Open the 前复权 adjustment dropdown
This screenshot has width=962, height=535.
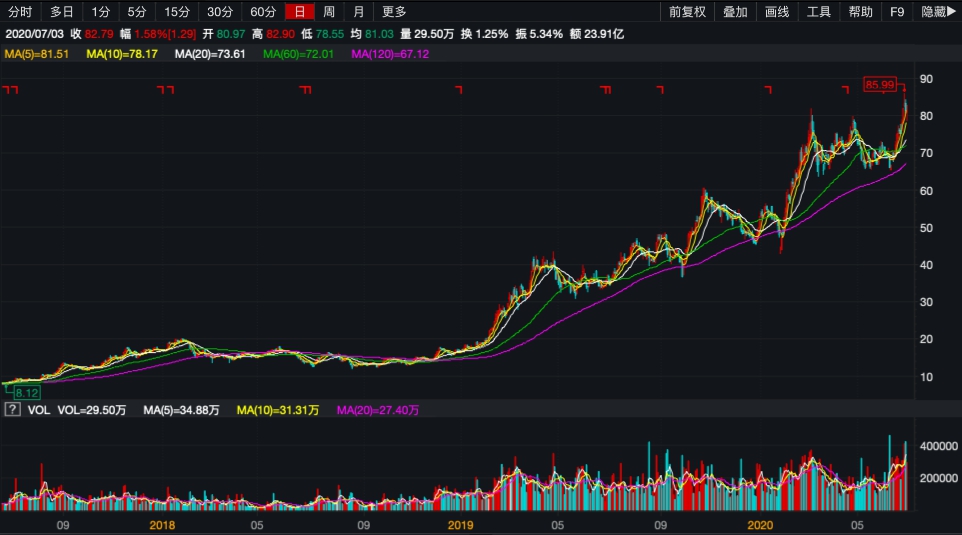pos(687,12)
